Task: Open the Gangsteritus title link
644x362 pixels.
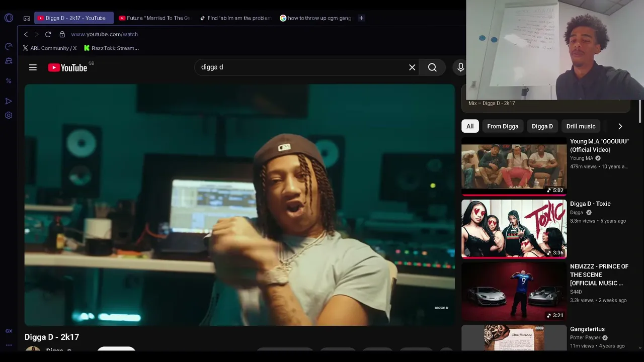Action: click(587, 329)
